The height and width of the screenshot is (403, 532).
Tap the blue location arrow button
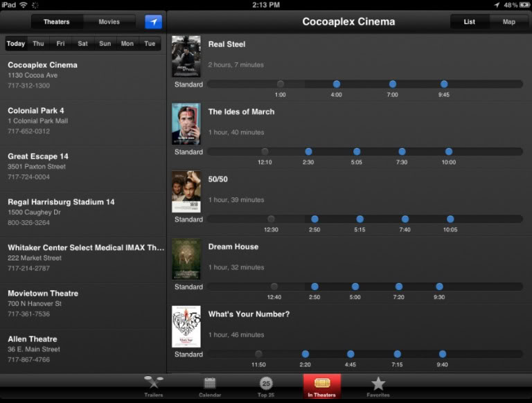153,22
